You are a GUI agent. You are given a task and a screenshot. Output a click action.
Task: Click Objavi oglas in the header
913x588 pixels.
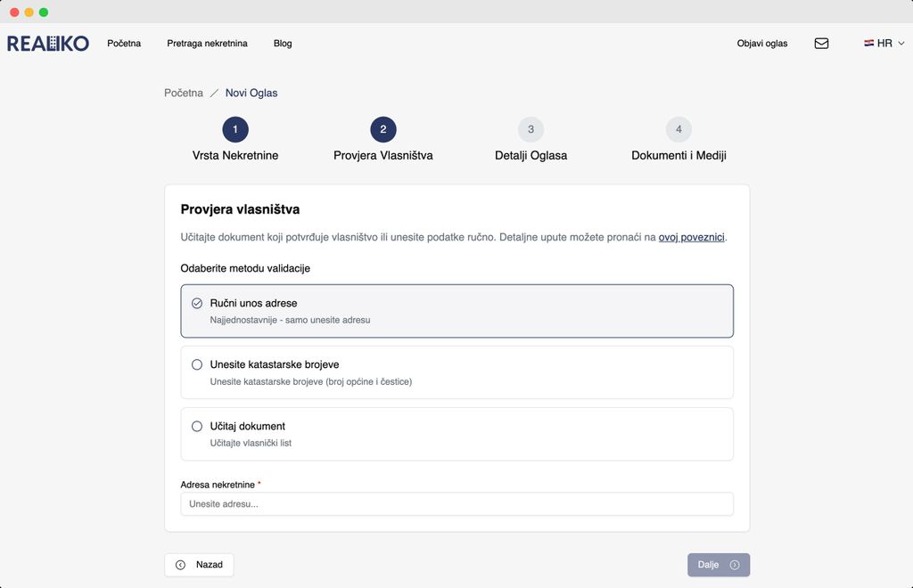(x=762, y=43)
